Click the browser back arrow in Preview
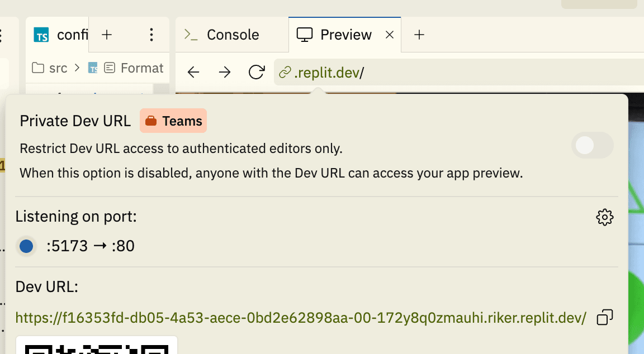Image resolution: width=644 pixels, height=354 pixels. pos(193,73)
